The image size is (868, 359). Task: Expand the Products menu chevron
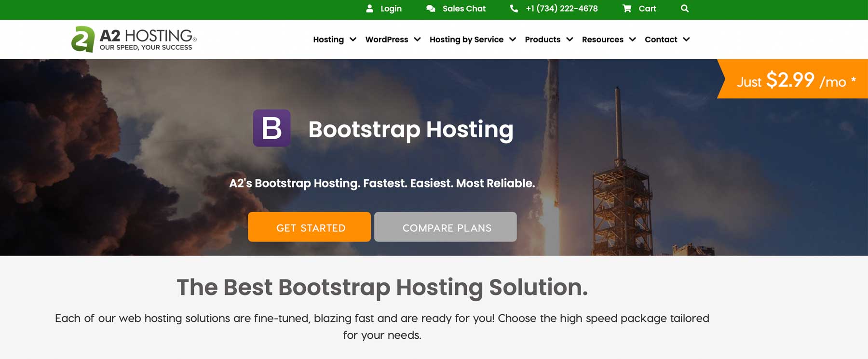point(570,40)
